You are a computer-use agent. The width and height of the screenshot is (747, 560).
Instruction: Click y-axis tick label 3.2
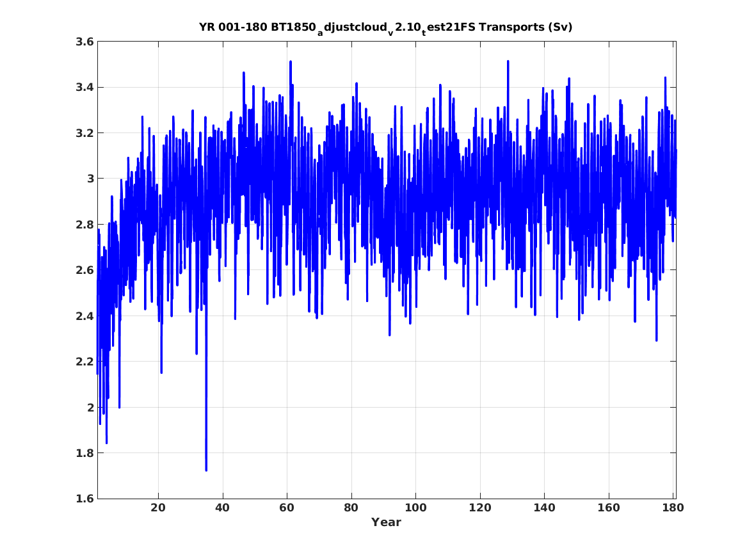[x=84, y=133]
